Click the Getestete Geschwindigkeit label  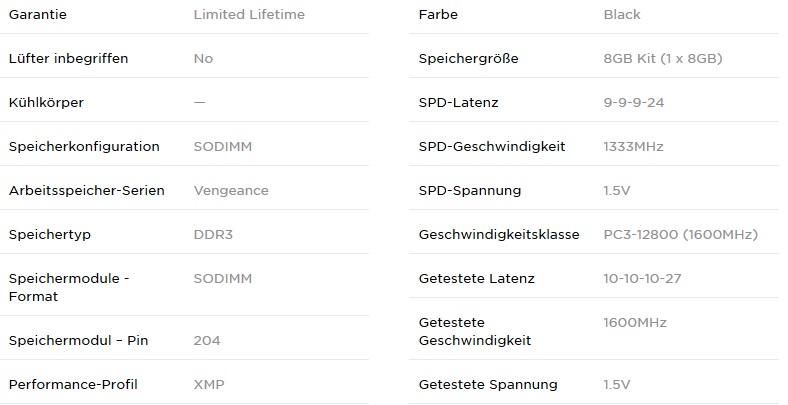475,331
